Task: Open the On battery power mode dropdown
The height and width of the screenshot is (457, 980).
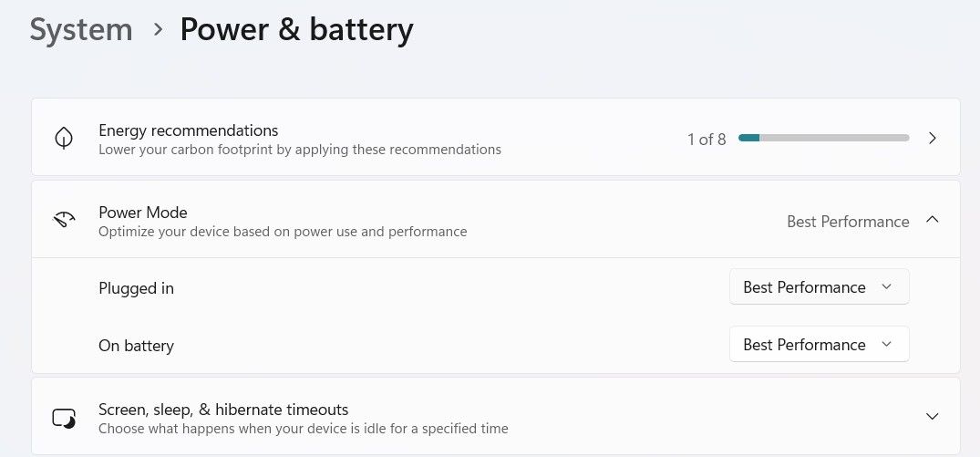Action: click(819, 345)
